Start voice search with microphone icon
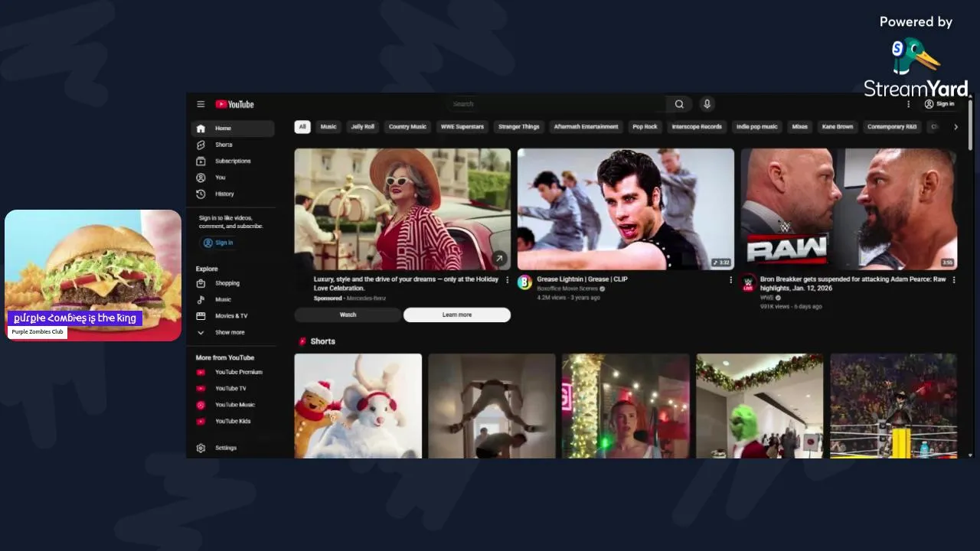 pos(707,104)
